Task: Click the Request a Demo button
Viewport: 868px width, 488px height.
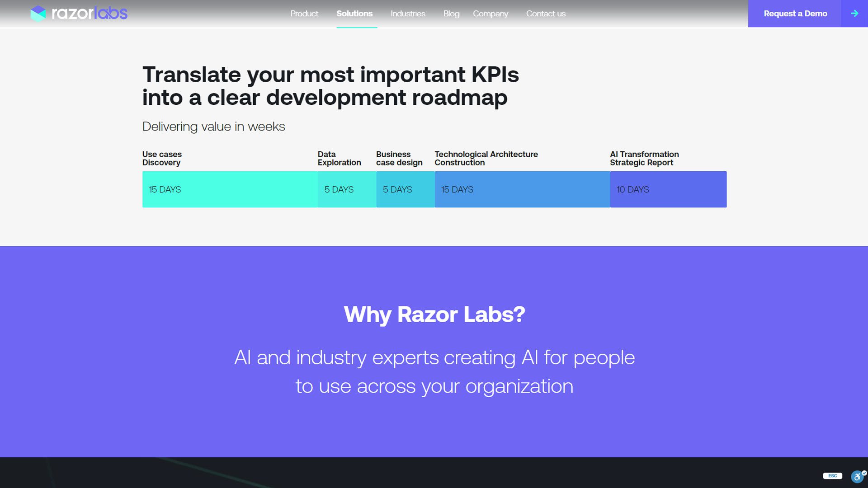Action: click(795, 14)
